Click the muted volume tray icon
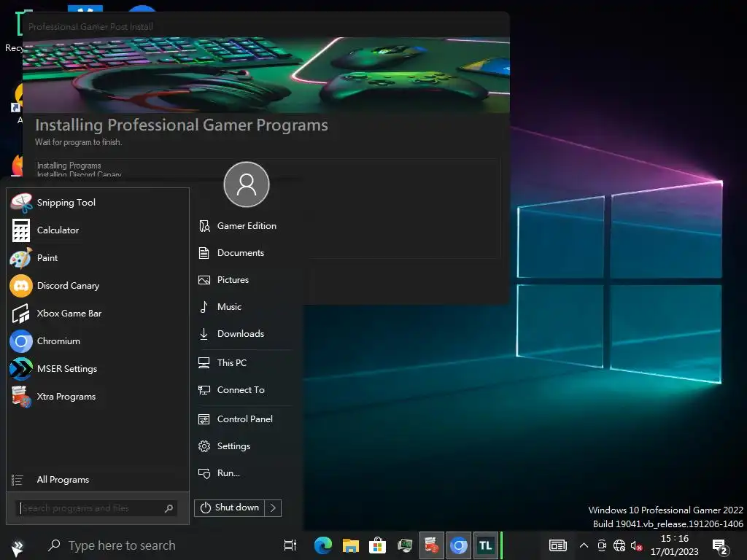Screen dimensions: 747x560 (636, 545)
